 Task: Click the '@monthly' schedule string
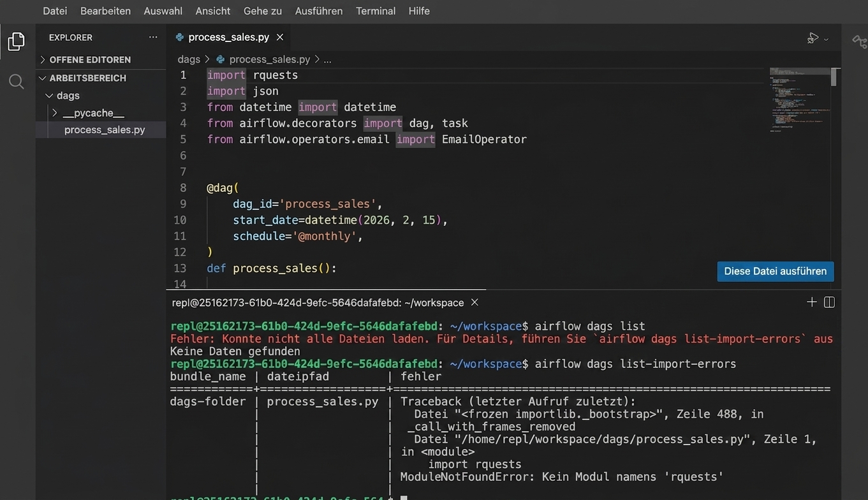pyautogui.click(x=325, y=236)
